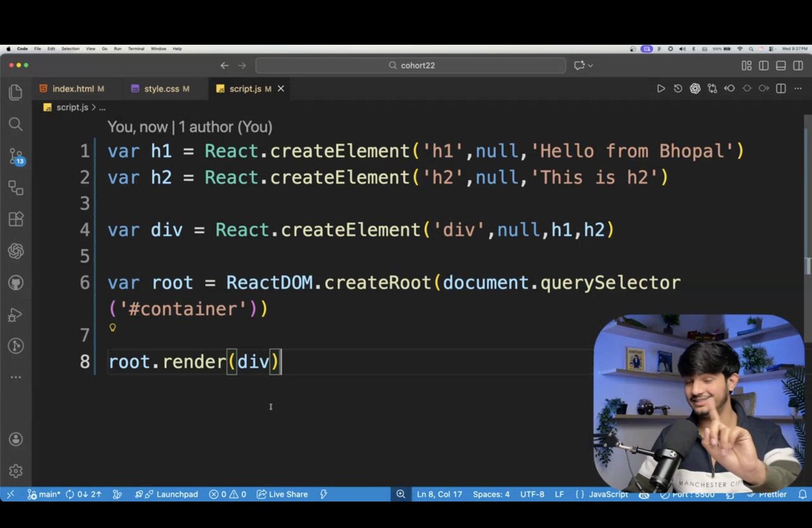Click the zoom magnifier in the status bar
The height and width of the screenshot is (528, 812).
[x=401, y=494]
